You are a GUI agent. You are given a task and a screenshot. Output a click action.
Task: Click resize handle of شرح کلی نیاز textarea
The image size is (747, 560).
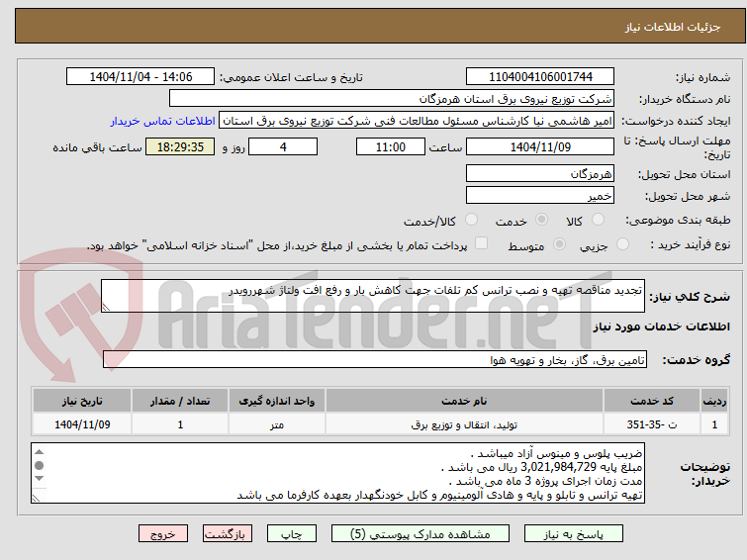click(x=106, y=308)
